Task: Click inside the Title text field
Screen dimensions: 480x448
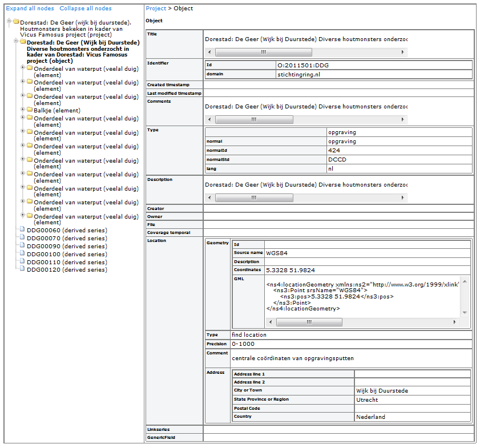Action: coord(306,39)
